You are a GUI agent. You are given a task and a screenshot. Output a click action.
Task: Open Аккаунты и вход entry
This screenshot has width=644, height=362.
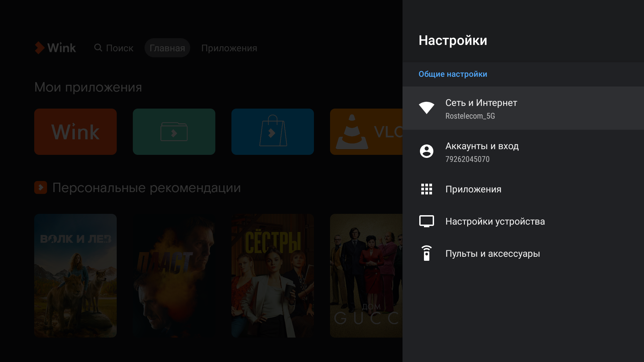click(x=482, y=146)
